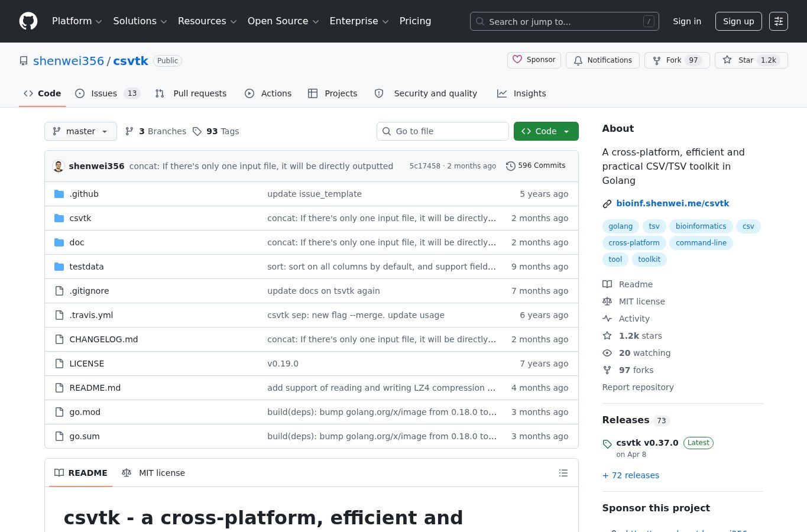Click the LICENSE file icon
807x532 pixels.
tap(59, 364)
